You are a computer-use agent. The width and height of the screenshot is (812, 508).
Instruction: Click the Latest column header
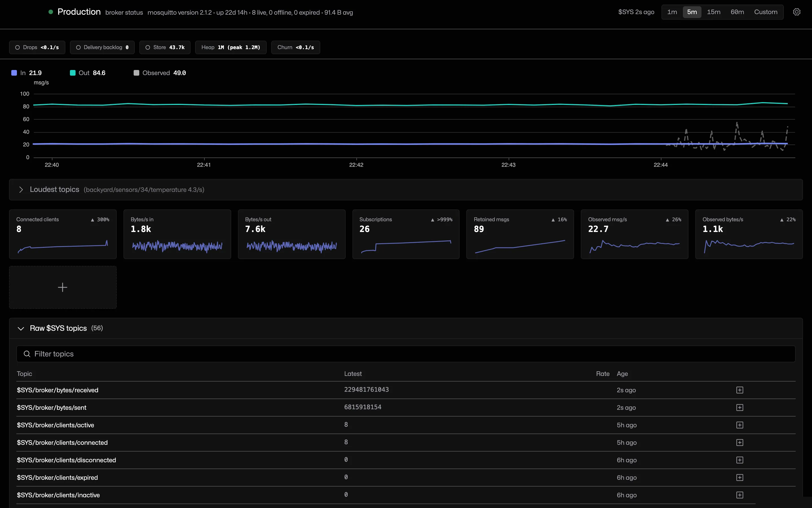(353, 374)
